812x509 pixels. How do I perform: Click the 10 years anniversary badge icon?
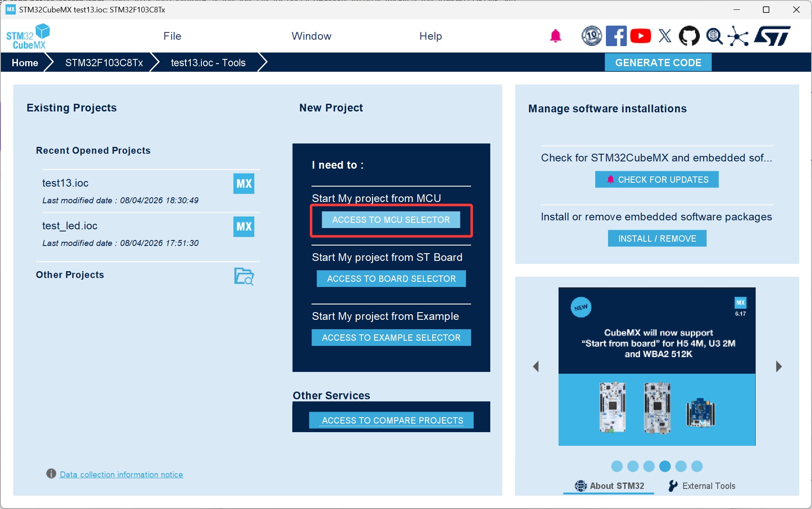click(x=591, y=36)
